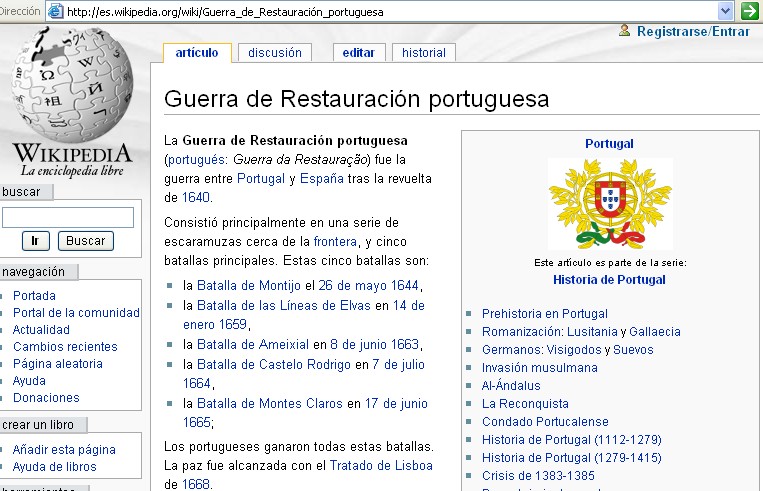Click the Buscar button
The width and height of the screenshot is (763, 491).
click(x=86, y=241)
